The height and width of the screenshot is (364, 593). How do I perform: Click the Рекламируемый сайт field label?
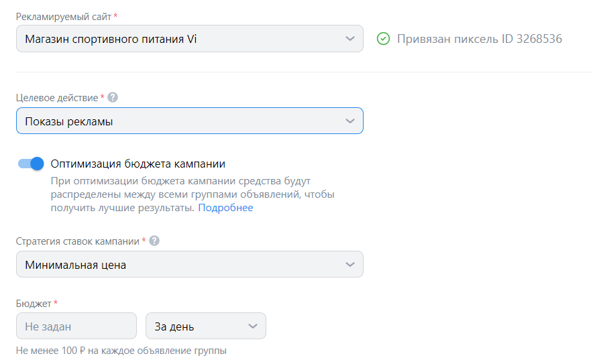click(63, 15)
